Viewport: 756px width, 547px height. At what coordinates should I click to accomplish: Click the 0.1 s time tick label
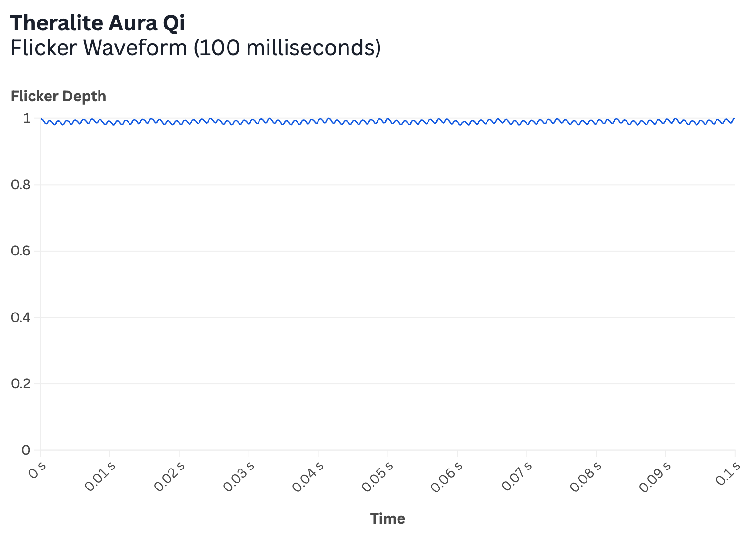728,473
